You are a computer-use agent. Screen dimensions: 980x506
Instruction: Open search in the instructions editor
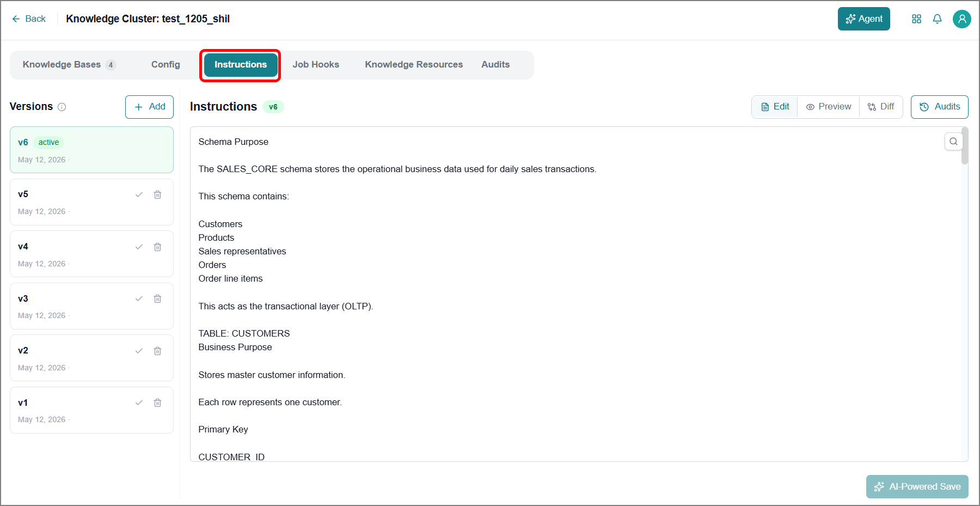(x=953, y=142)
